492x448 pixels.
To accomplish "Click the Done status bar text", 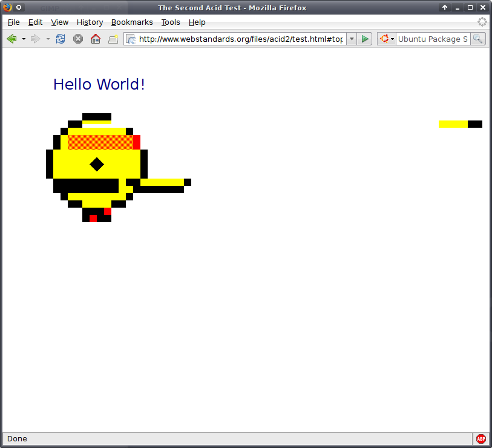I will pos(17,438).
